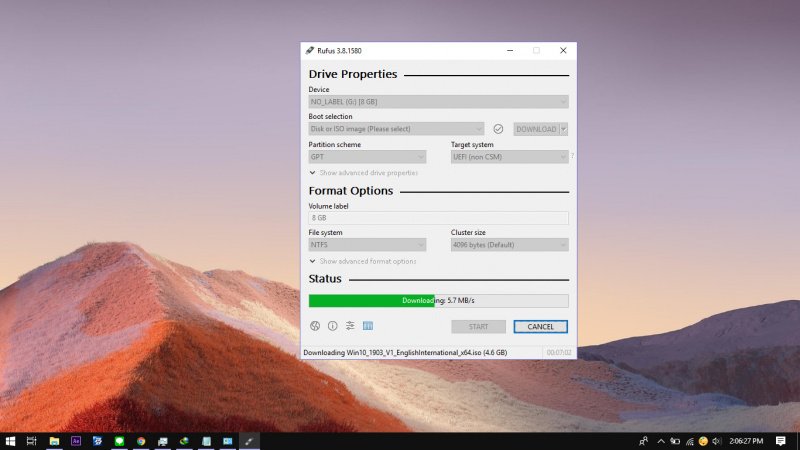Click the START button
The width and height of the screenshot is (800, 450).
pyautogui.click(x=478, y=327)
